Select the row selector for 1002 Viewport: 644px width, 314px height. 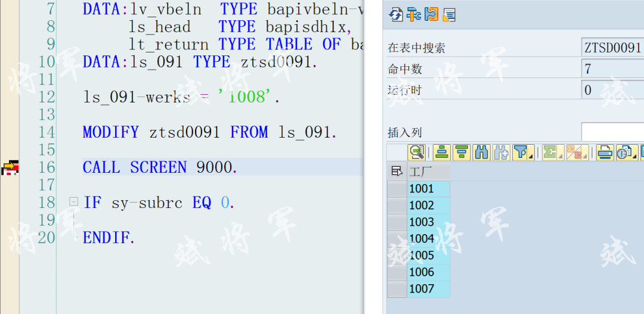pos(397,205)
